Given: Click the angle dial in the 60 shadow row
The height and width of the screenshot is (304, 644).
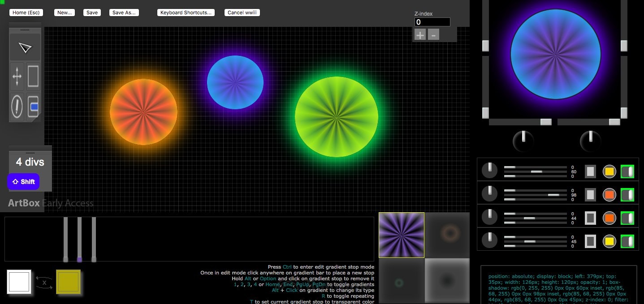Looking at the screenshot, I should tap(489, 171).
